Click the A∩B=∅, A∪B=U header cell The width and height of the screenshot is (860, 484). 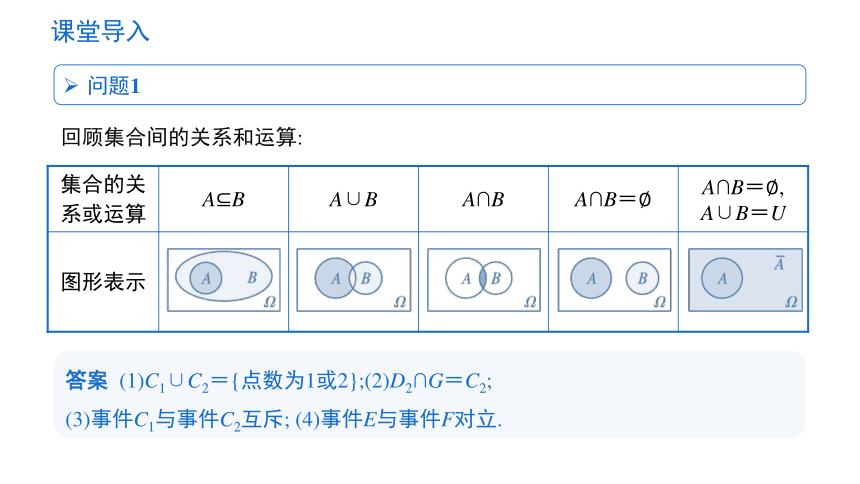743,199
